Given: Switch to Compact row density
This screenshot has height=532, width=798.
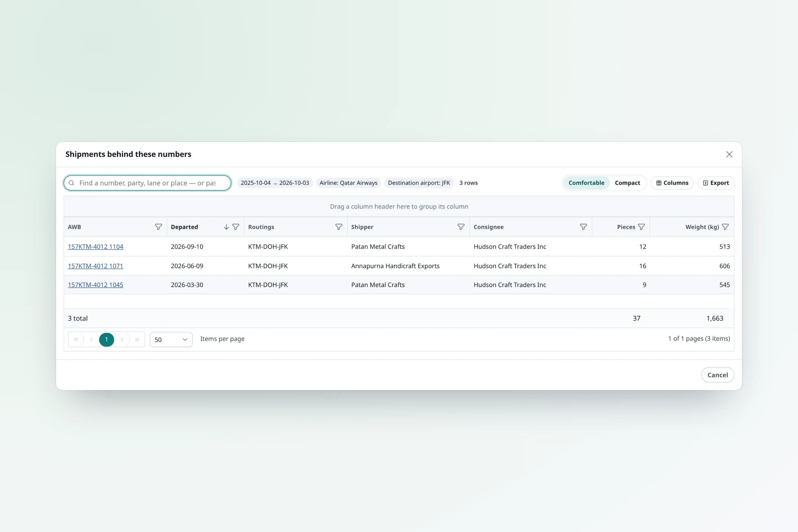Looking at the screenshot, I should click(627, 183).
